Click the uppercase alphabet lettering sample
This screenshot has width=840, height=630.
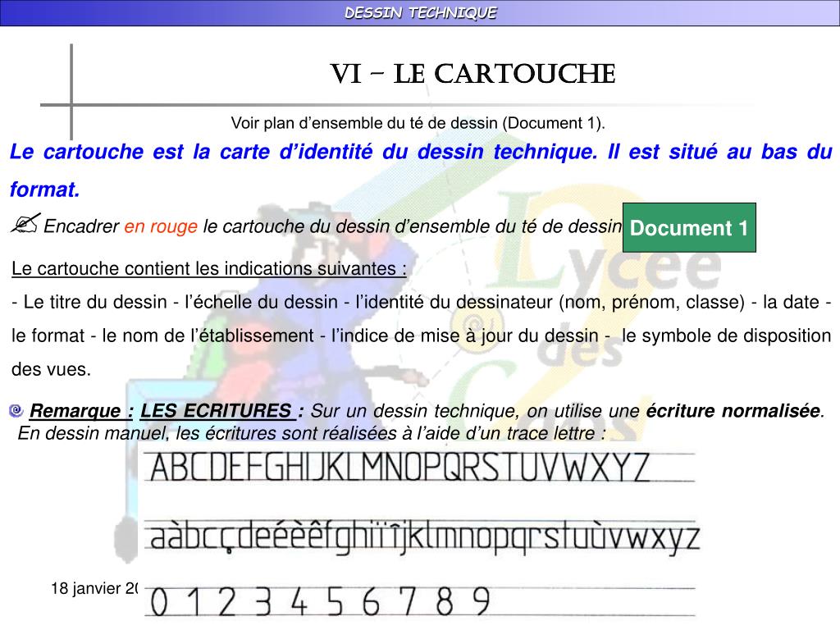pos(399,467)
